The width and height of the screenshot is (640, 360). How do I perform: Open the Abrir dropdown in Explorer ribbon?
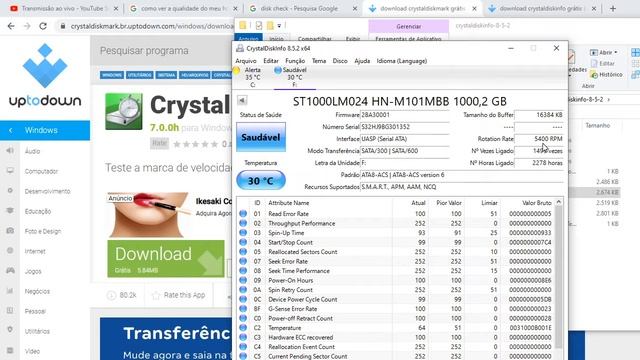[604, 53]
